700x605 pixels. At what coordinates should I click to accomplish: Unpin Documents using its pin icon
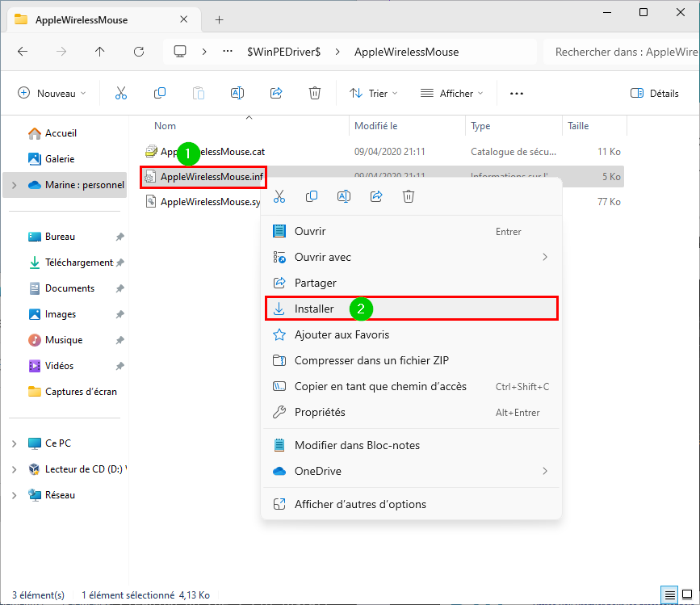[119, 288]
